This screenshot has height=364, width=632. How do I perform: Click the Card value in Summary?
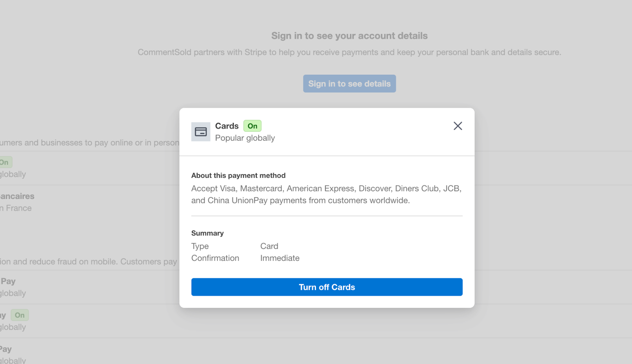[x=269, y=246]
